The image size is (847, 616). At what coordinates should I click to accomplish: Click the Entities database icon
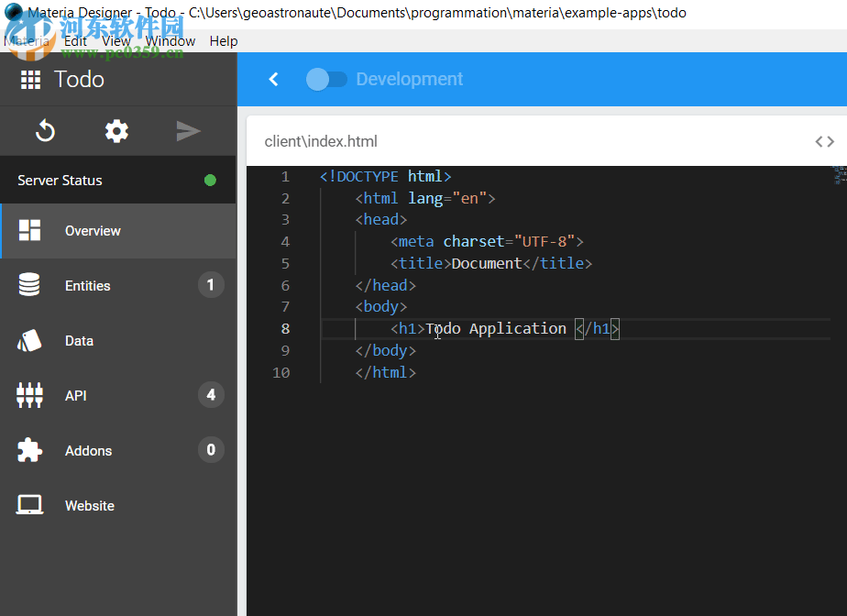[x=29, y=286]
